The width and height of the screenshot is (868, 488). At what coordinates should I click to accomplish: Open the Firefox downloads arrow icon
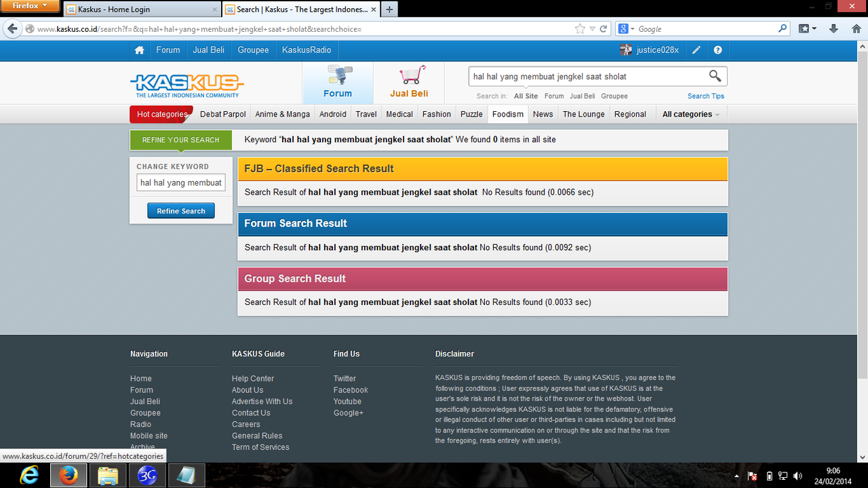(834, 29)
